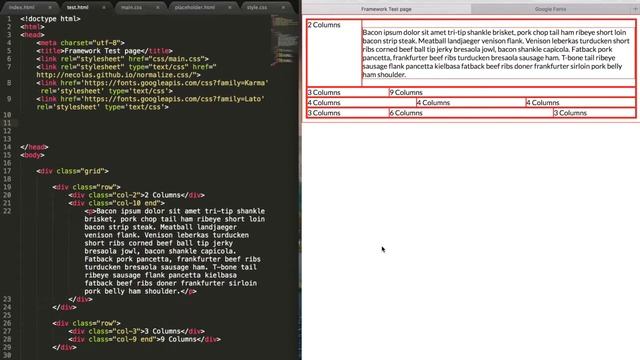Click the div class="col-2" code line
Image resolution: width=640 pixels, height=360 pixels.
pos(136,195)
